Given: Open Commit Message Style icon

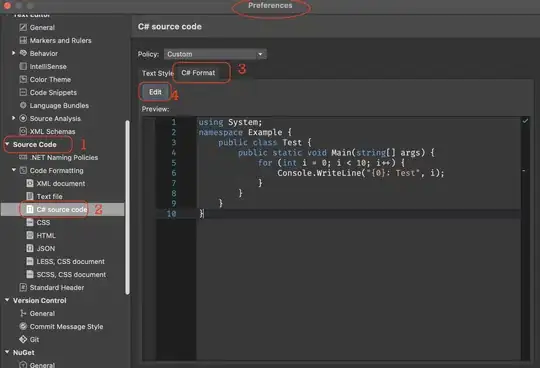Looking at the screenshot, I should coord(23,326).
